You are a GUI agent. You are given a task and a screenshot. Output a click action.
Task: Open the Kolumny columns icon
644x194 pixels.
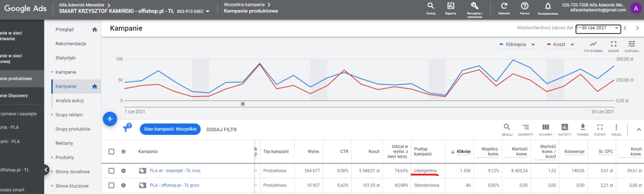[546, 127]
